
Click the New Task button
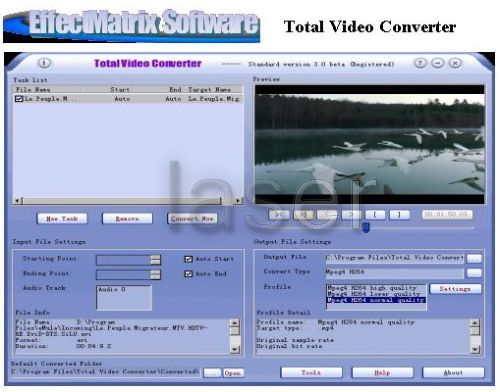click(62, 219)
